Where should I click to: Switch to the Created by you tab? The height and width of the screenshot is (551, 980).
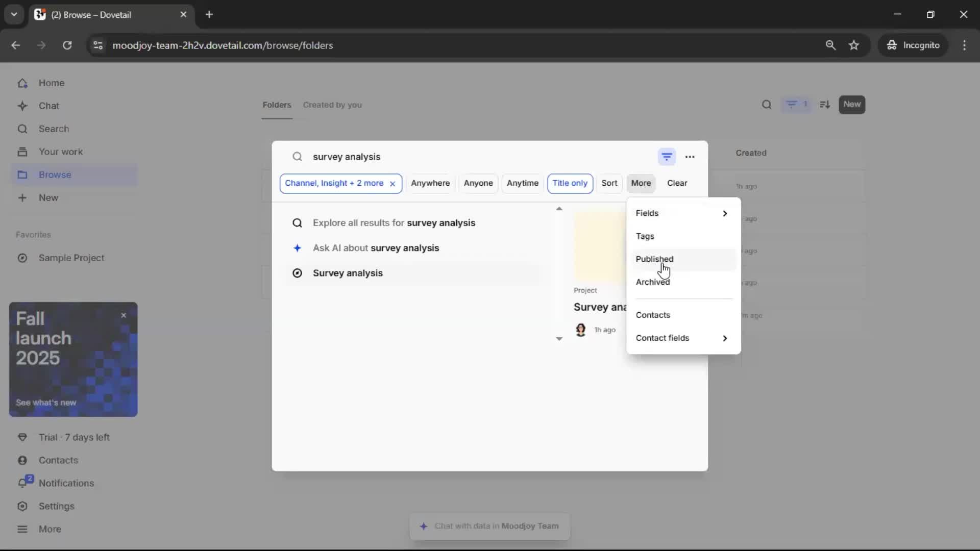click(332, 105)
